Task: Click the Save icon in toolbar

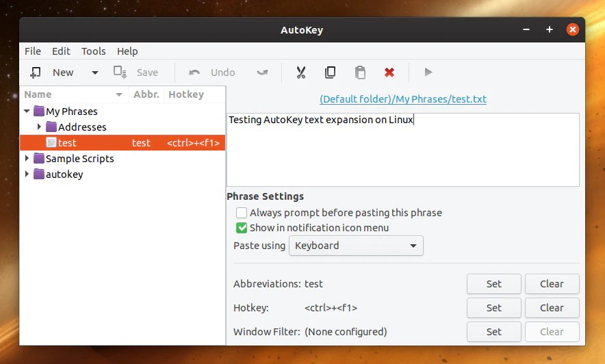Action: [x=120, y=73]
